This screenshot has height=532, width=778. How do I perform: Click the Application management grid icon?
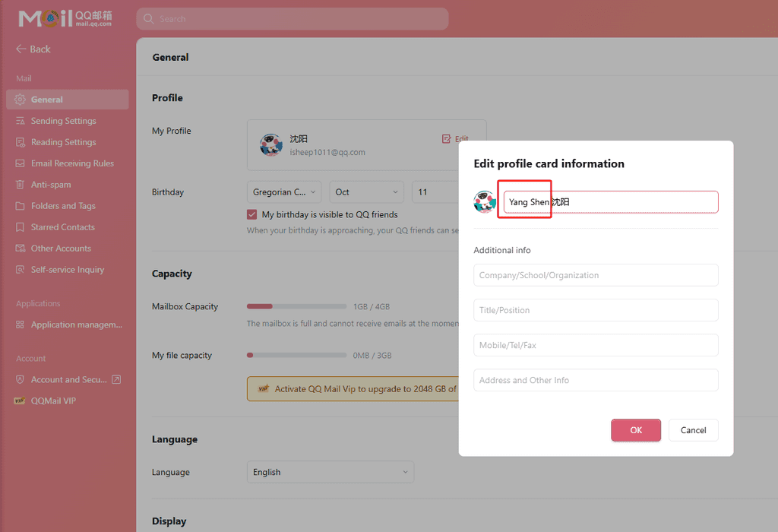[x=21, y=325]
